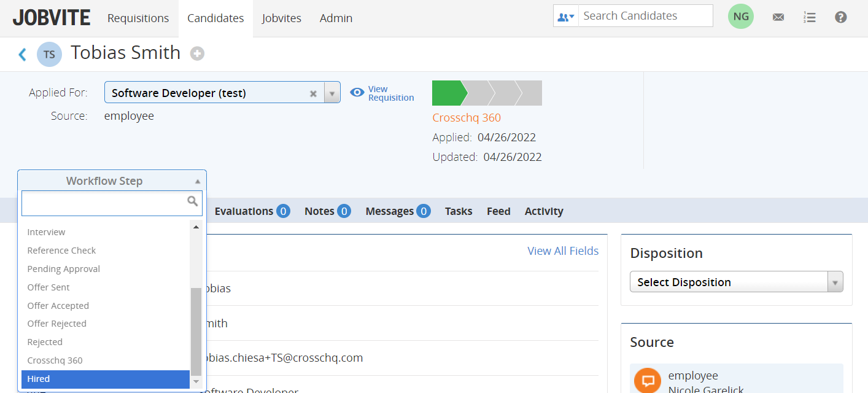Open the Applied For requisition dropdown arrow
Viewport: 868px width, 393px height.
(x=331, y=92)
